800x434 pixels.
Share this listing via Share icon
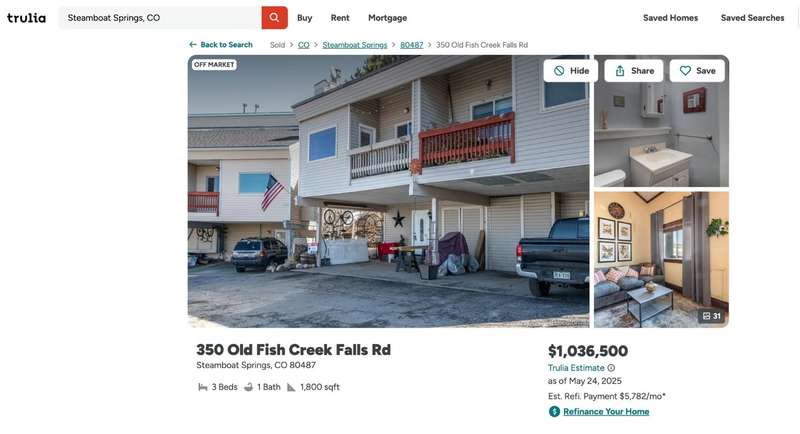[620, 71]
